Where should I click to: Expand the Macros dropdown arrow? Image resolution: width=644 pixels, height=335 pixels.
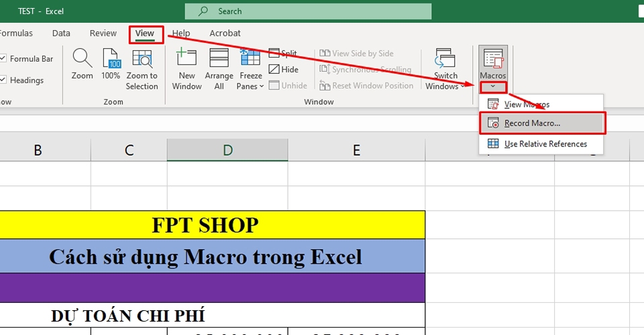[x=493, y=87]
